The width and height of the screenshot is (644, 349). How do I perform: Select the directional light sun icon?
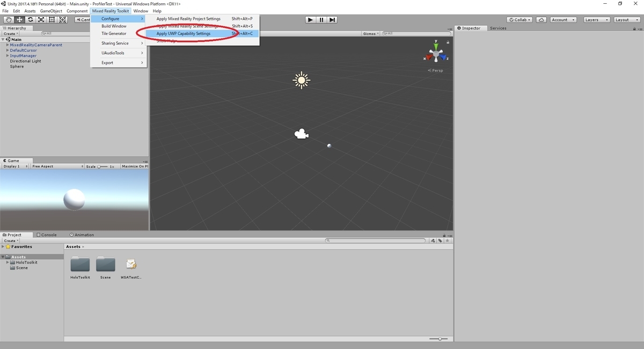pyautogui.click(x=302, y=81)
